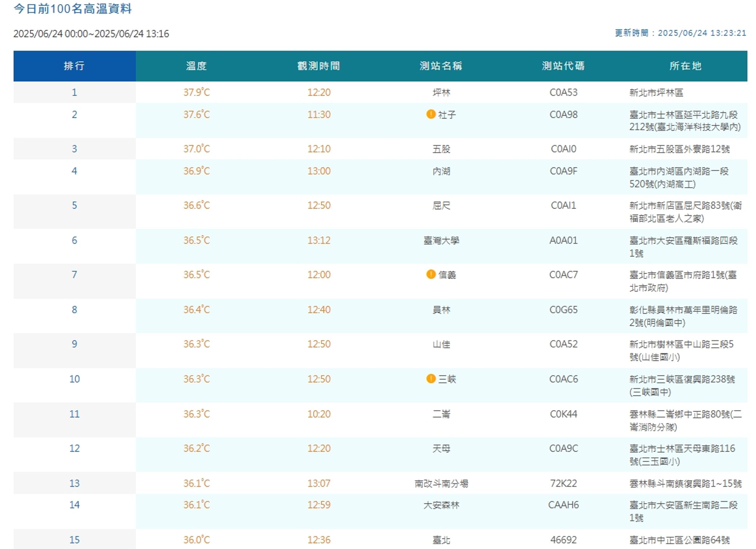
Task: Click the orange warning icon beside 三峽
Action: (x=431, y=379)
